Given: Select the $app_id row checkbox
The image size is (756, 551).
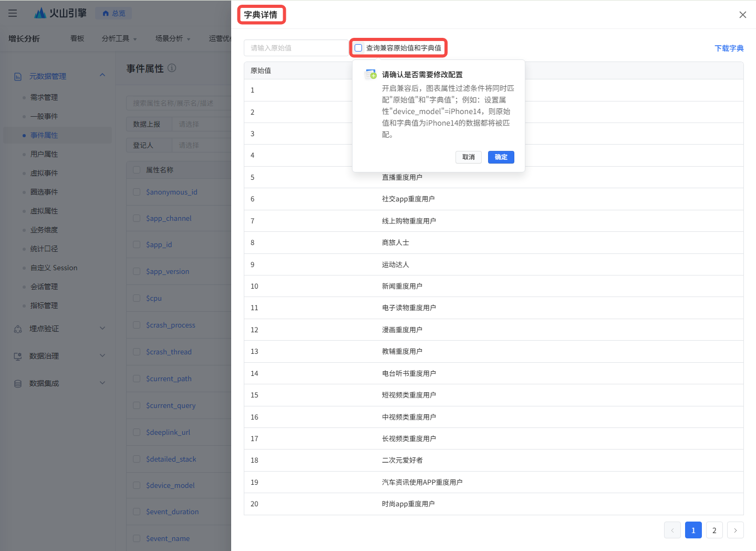Looking at the screenshot, I should (x=137, y=244).
